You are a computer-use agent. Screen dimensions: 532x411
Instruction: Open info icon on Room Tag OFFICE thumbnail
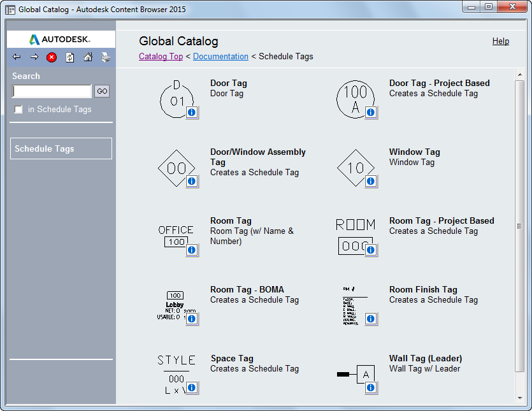[x=192, y=250]
